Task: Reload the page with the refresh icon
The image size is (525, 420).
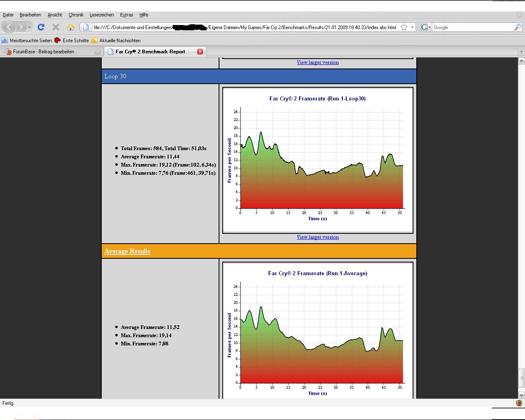Action: point(41,27)
